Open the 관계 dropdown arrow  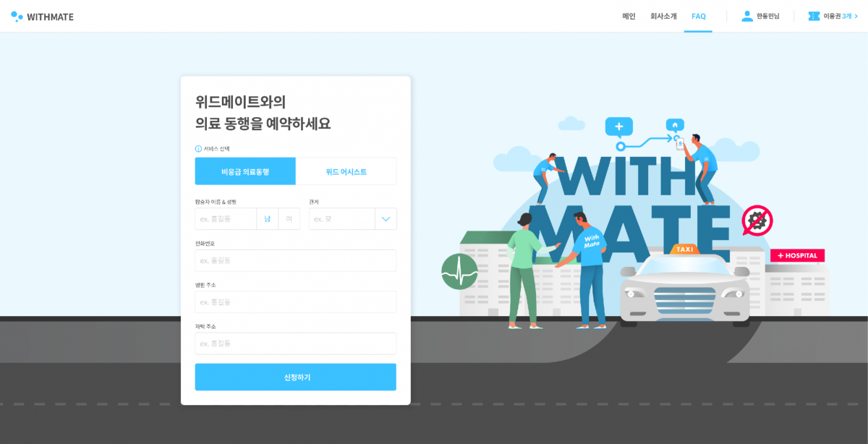click(x=386, y=219)
